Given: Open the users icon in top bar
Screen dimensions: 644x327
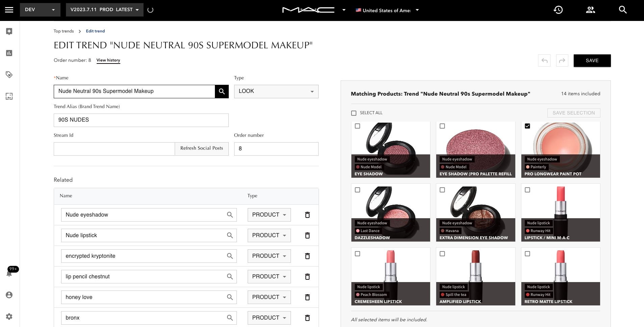Looking at the screenshot, I should [x=590, y=10].
